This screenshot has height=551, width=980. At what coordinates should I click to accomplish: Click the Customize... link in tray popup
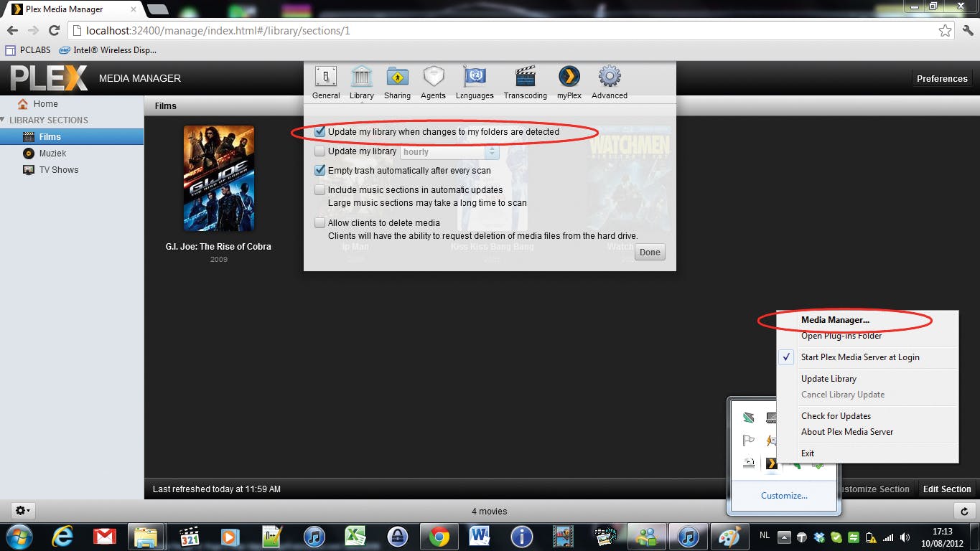click(x=784, y=495)
